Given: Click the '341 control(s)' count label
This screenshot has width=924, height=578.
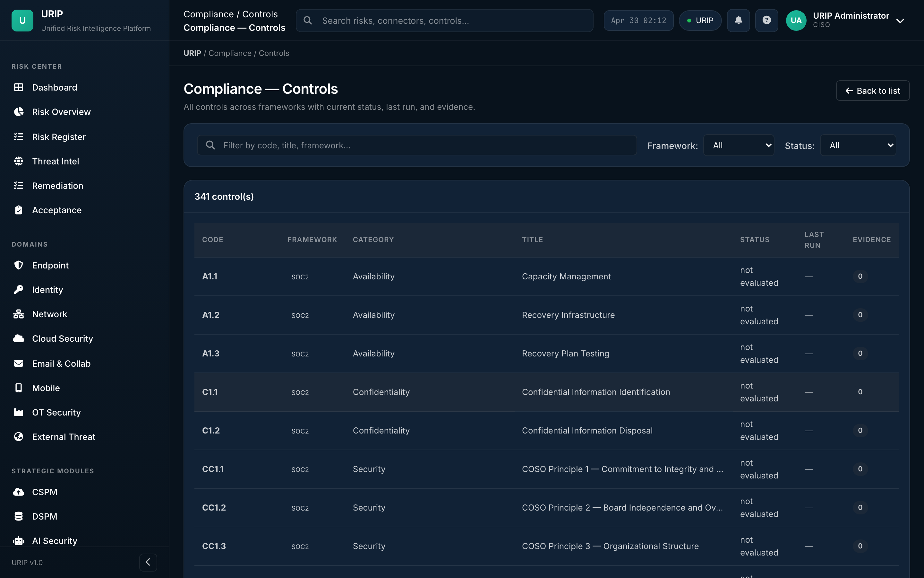Looking at the screenshot, I should point(224,196).
